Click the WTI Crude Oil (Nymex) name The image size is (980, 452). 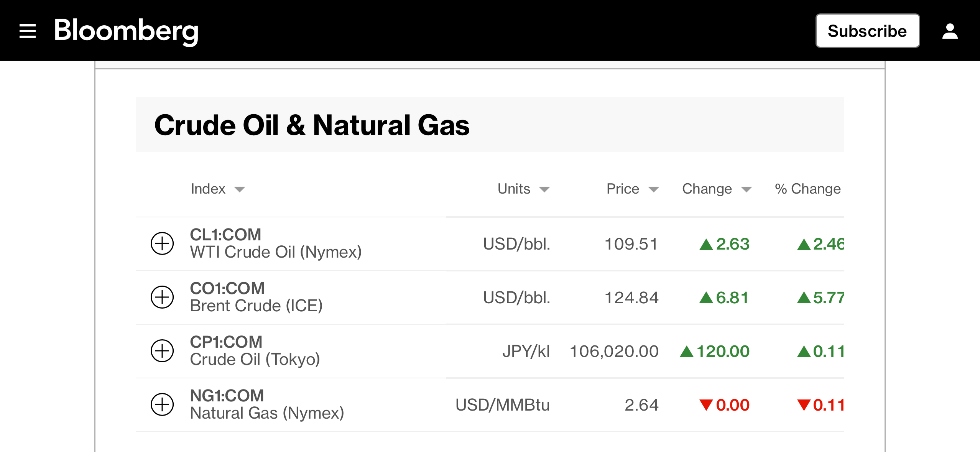click(276, 252)
